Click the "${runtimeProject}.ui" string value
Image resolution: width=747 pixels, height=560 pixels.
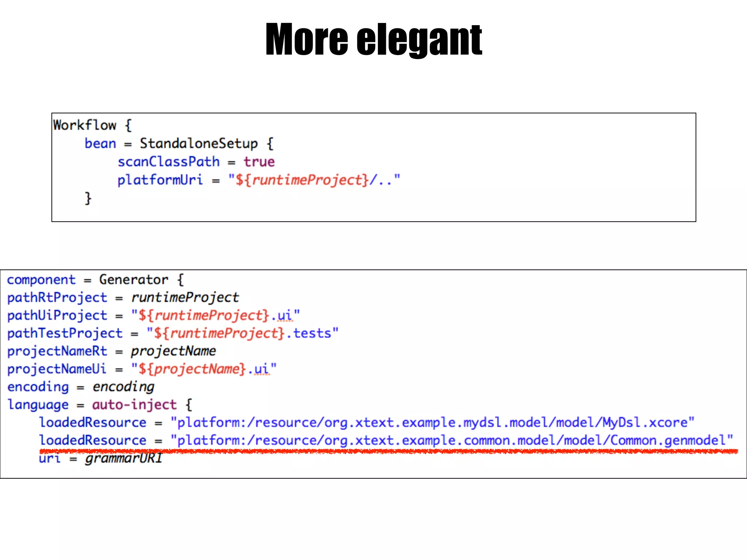215,315
